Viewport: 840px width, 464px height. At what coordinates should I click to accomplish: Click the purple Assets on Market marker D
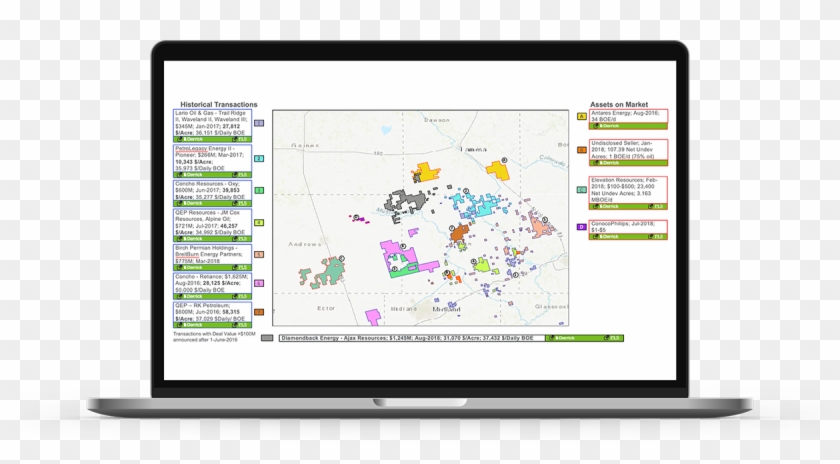pos(582,227)
